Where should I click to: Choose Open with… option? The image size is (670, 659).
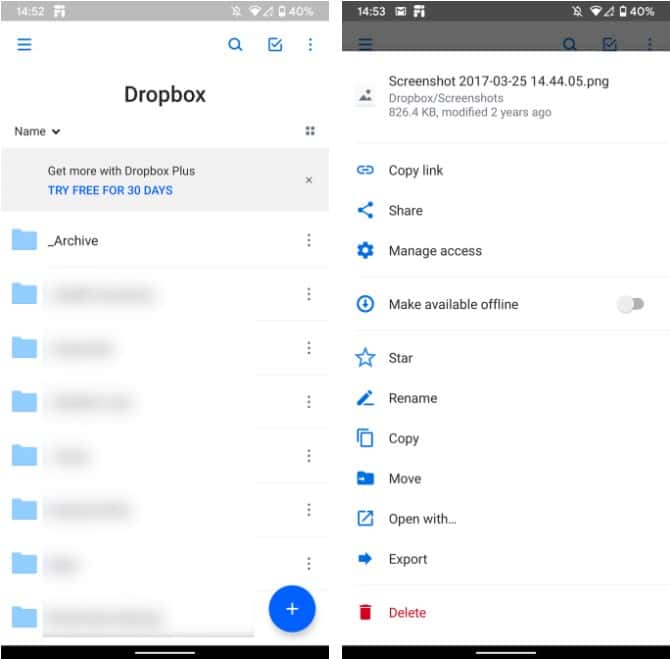[x=506, y=518]
